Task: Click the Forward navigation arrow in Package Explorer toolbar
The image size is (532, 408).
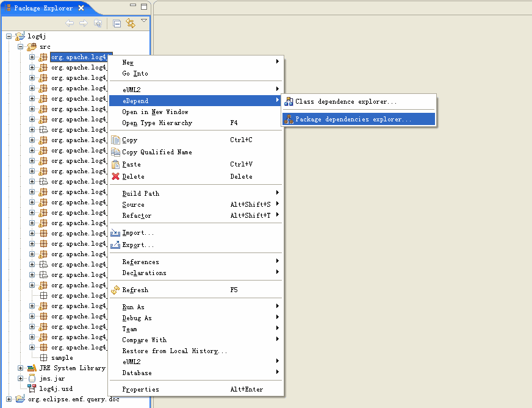Action: coord(84,23)
